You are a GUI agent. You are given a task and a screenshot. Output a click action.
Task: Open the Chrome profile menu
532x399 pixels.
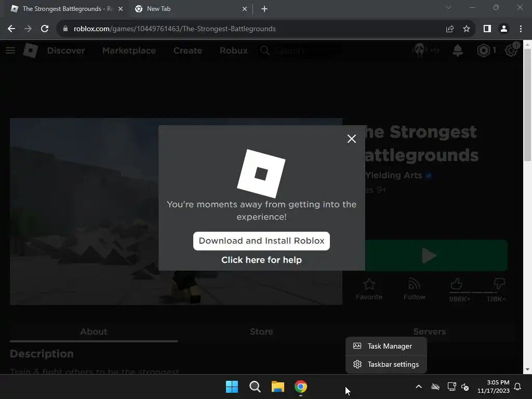(x=504, y=29)
